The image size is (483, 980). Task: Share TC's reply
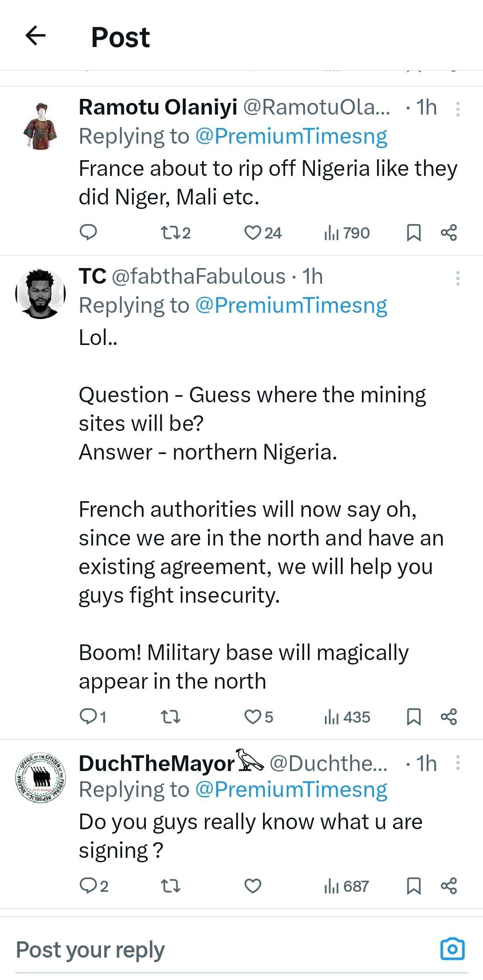click(449, 717)
